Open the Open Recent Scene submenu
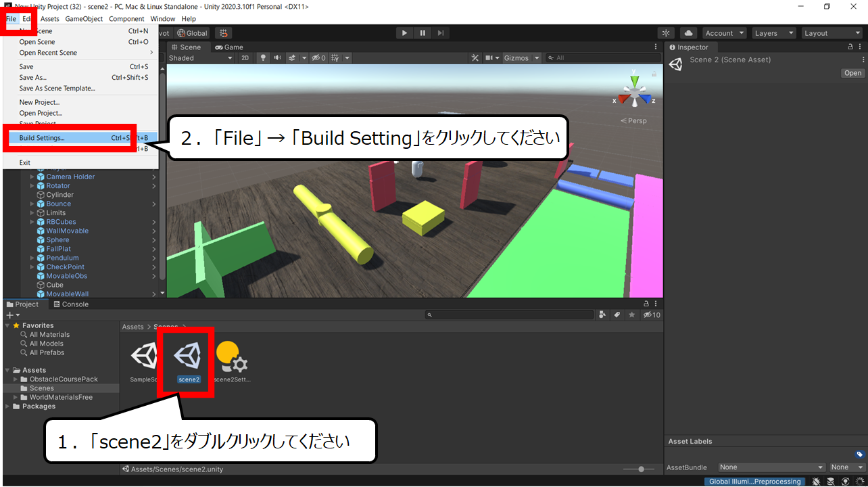The width and height of the screenshot is (868, 487). [x=80, y=53]
